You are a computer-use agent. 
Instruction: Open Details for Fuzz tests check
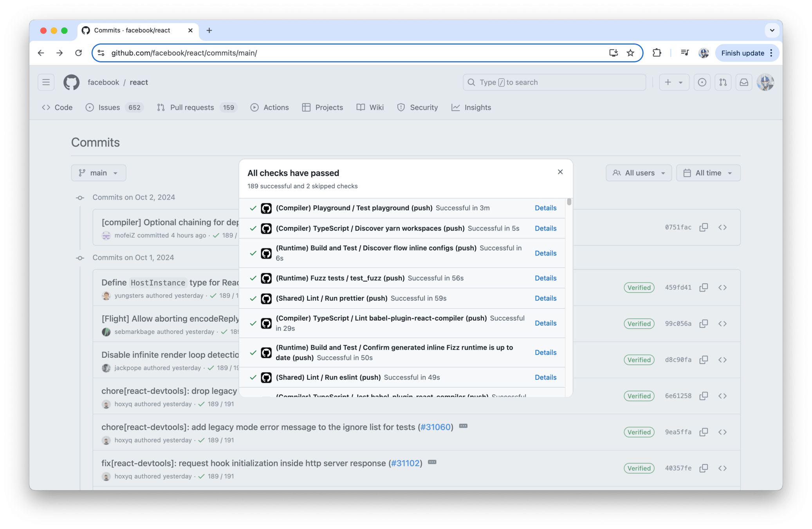[545, 278]
